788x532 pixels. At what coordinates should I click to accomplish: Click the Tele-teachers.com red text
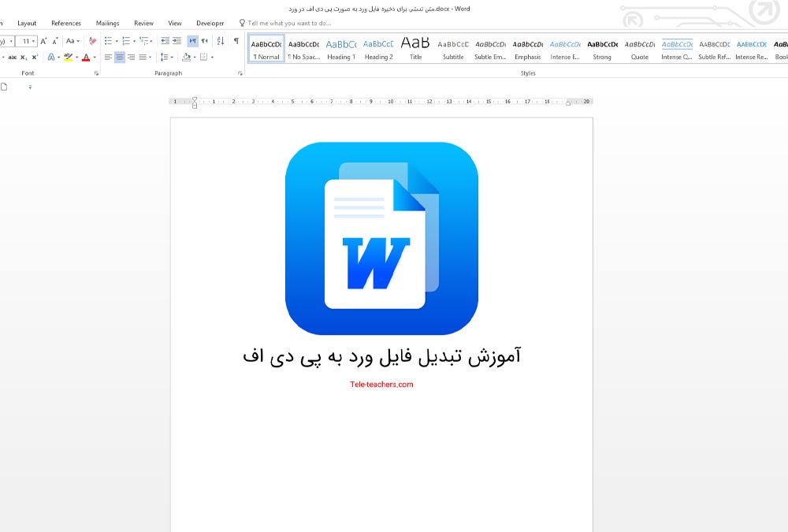tap(381, 384)
